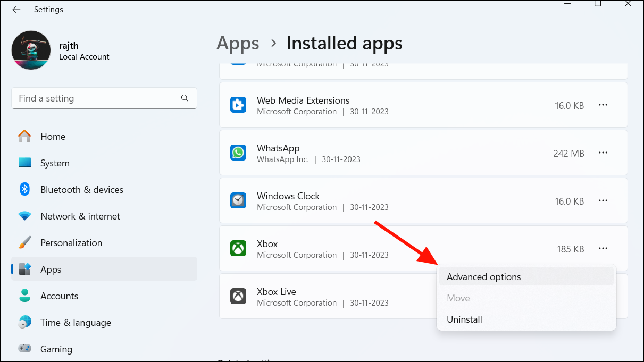This screenshot has height=362, width=644.
Task: Click the Web Media Extensions app icon
Action: (238, 105)
